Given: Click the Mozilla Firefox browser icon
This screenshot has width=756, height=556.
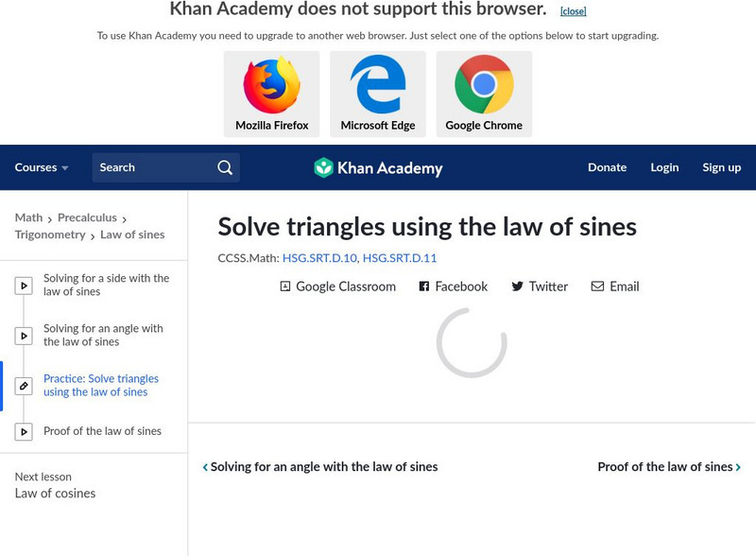Looking at the screenshot, I should [x=271, y=86].
